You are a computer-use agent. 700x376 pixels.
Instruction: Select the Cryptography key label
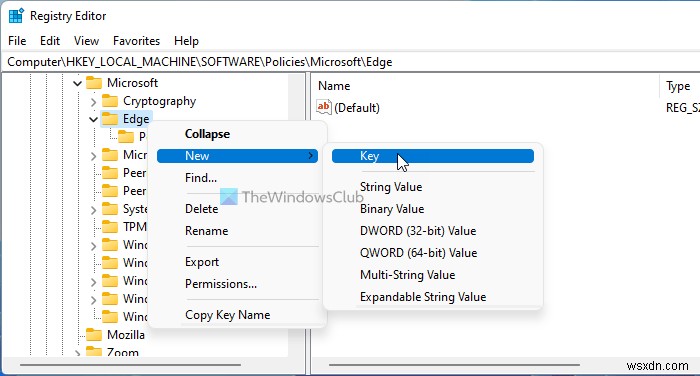tap(159, 101)
